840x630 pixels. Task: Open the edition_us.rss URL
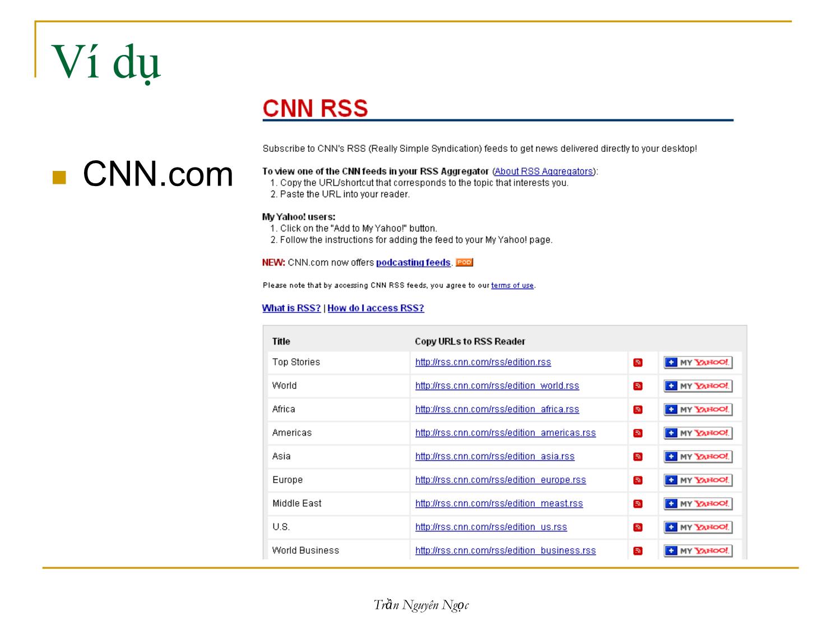(491, 527)
